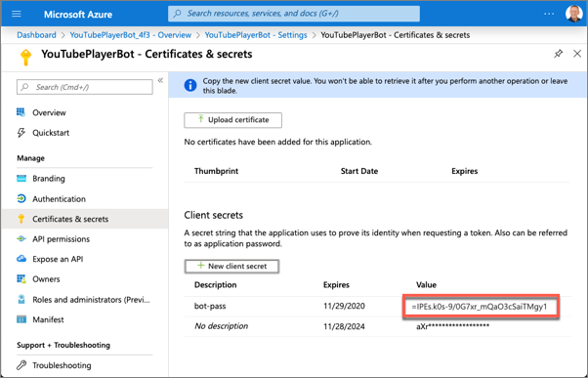The width and height of the screenshot is (588, 378).
Task: Open the Owners menu item
Action: pyautogui.click(x=46, y=279)
